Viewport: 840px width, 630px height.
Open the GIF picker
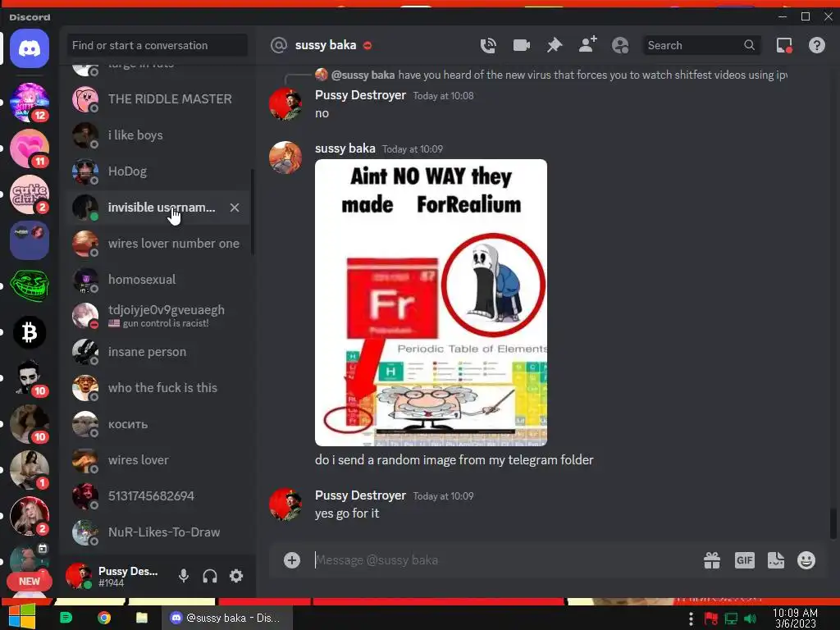pos(745,560)
